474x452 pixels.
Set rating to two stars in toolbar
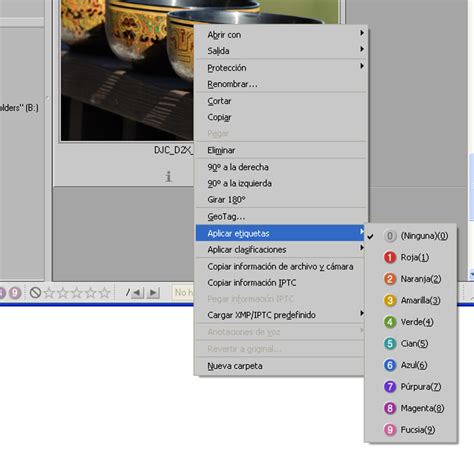(63, 293)
